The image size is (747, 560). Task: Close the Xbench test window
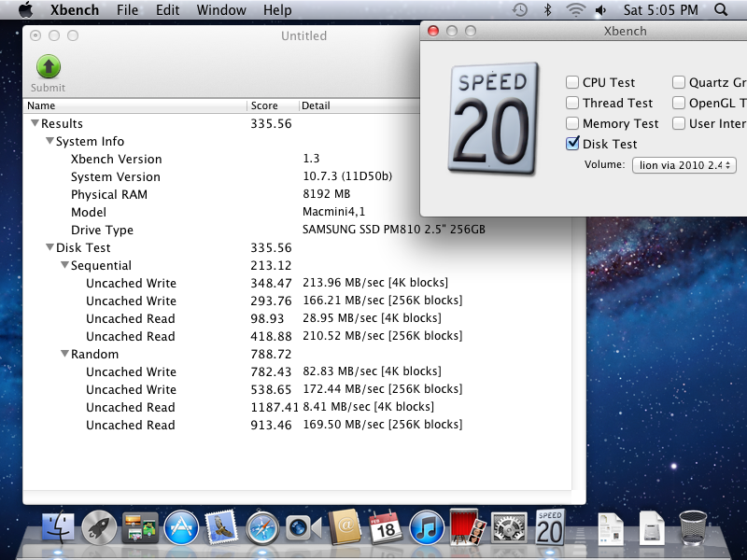433,31
